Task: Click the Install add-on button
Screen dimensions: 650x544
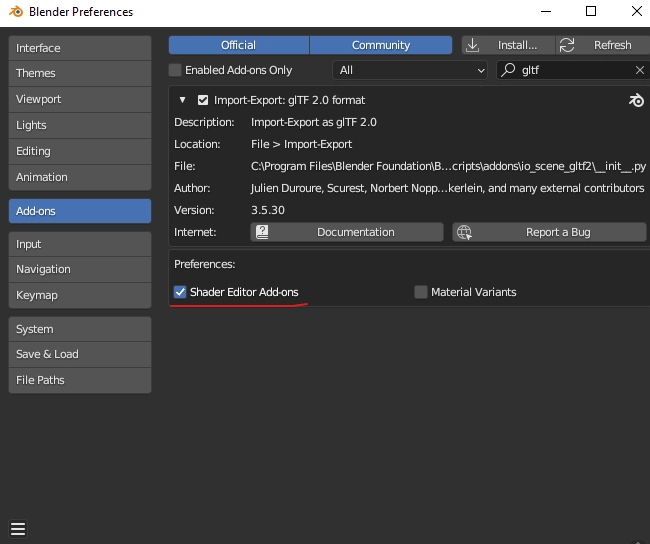Action: tap(508, 45)
